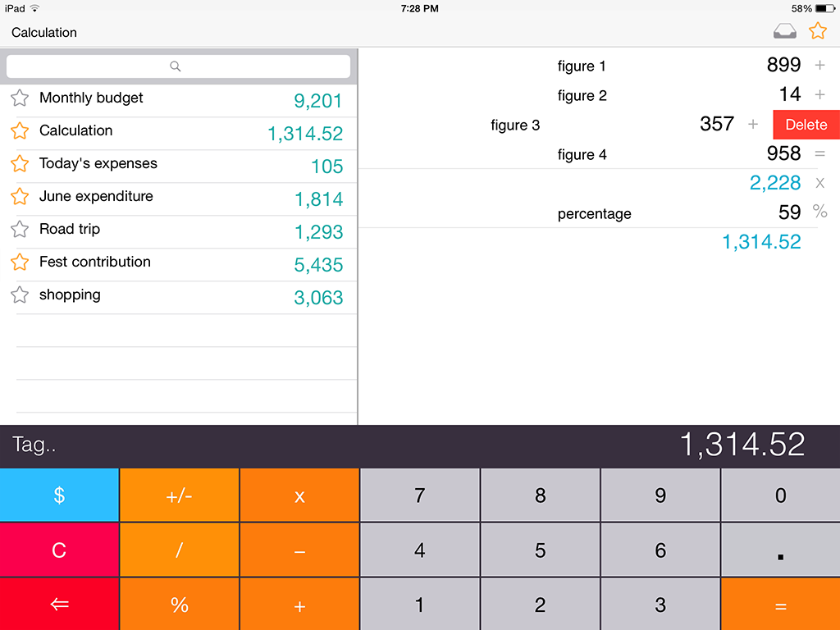Tap the backspace arrow key

59,605
